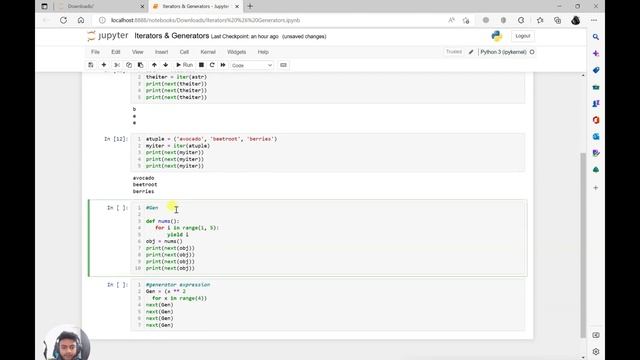Image resolution: width=640 pixels, height=360 pixels.
Task: Open the command palette keyboard icon
Action: (x=283, y=65)
